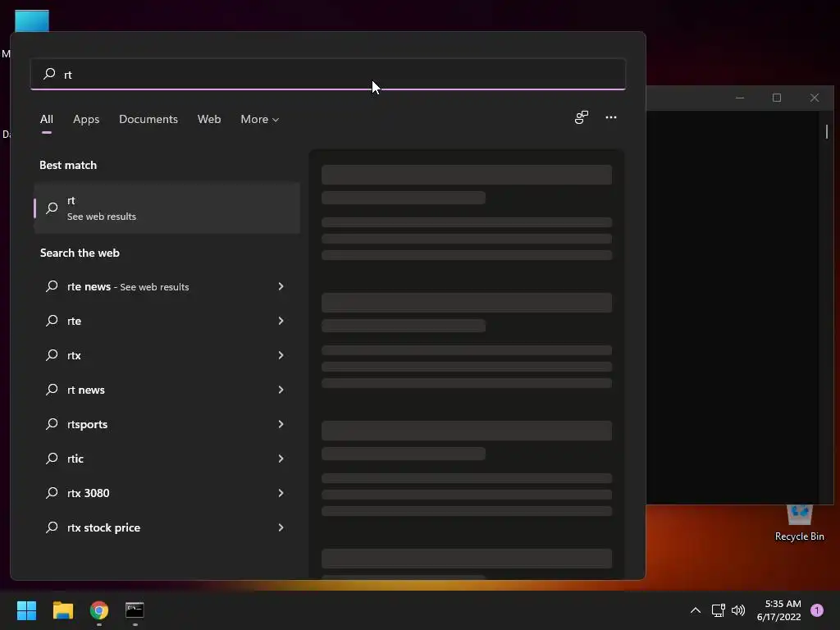
Task: Open the search account/feedback icon
Action: [582, 117]
